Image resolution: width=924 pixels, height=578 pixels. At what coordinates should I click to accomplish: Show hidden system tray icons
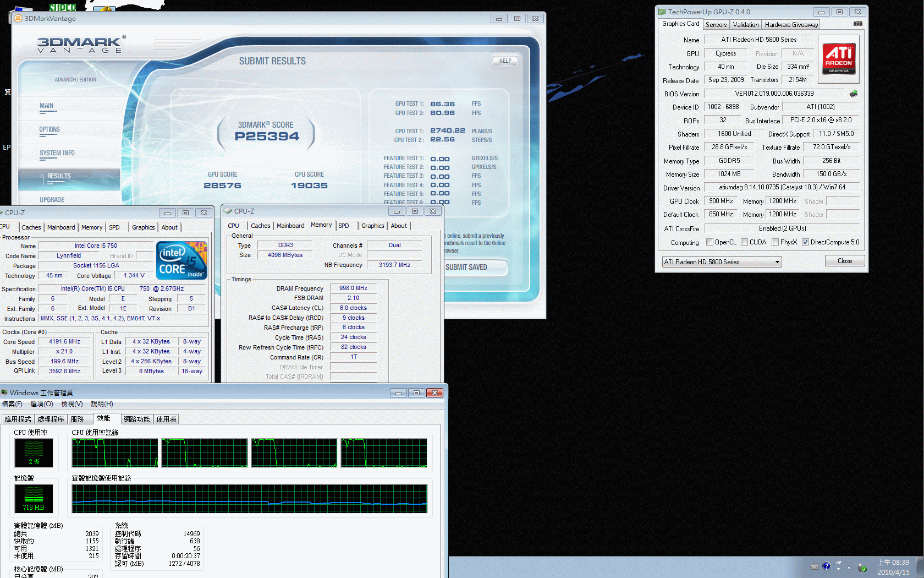[849, 568]
